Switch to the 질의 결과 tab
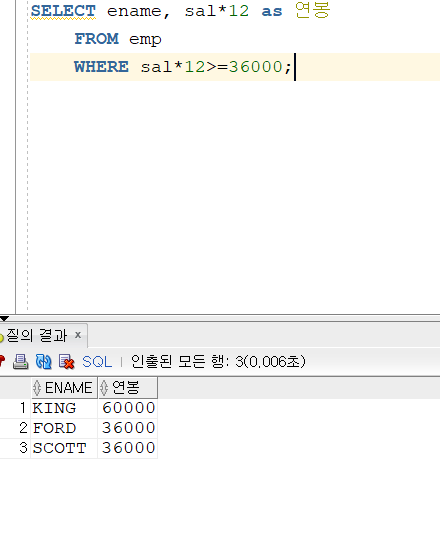 click(x=36, y=335)
